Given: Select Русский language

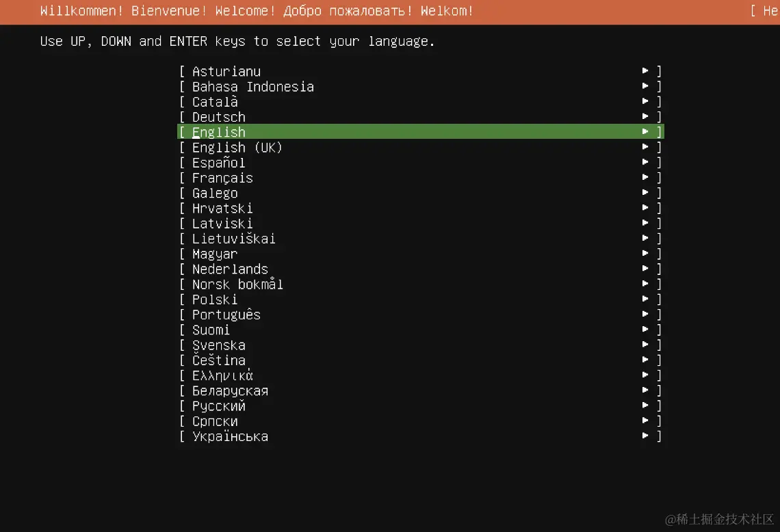Looking at the screenshot, I should [420, 405].
